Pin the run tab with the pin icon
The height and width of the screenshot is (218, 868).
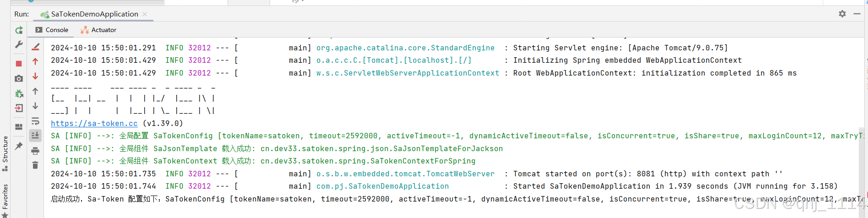(x=19, y=146)
